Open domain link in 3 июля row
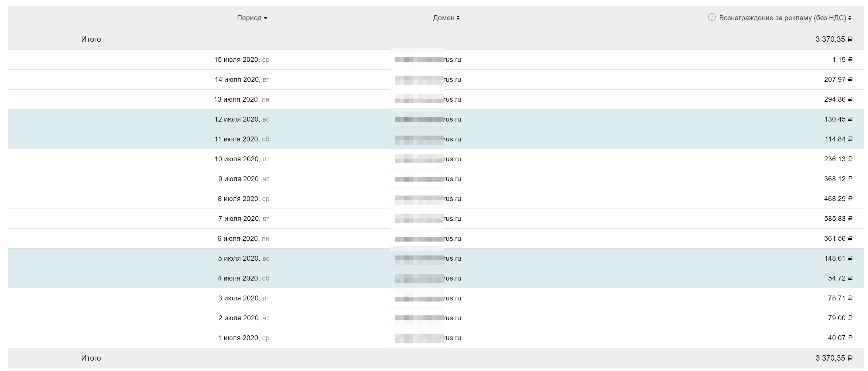Image resolution: width=868 pixels, height=371 pixels. coord(428,298)
